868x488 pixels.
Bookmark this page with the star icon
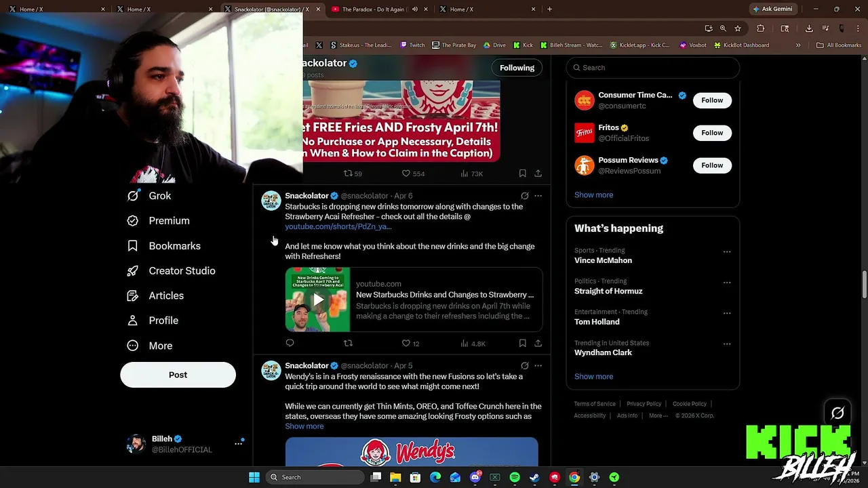coord(738,28)
